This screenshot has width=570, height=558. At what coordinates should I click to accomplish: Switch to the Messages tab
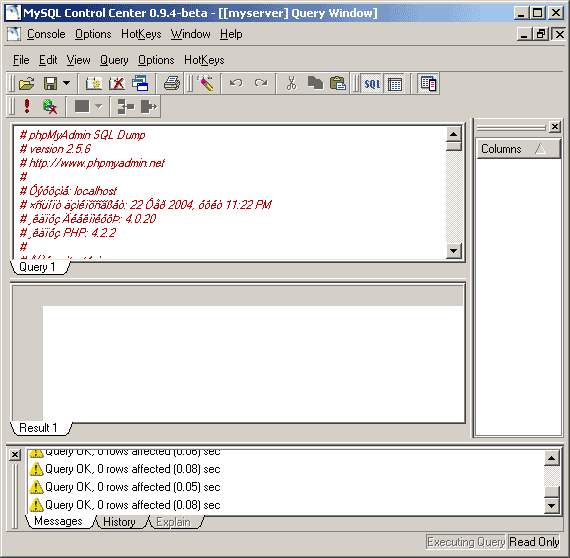[x=59, y=521]
